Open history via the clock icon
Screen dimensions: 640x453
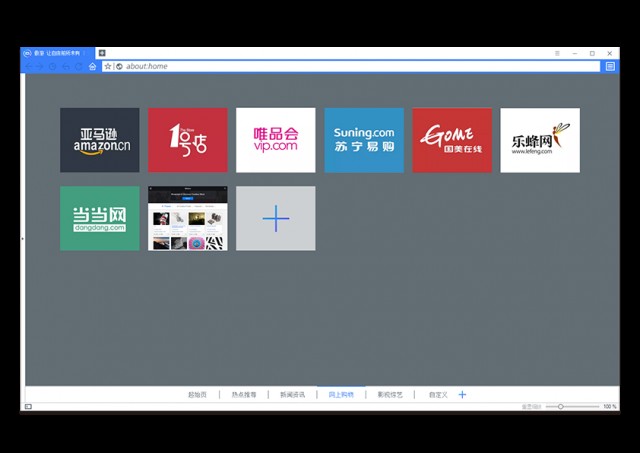pos(53,67)
